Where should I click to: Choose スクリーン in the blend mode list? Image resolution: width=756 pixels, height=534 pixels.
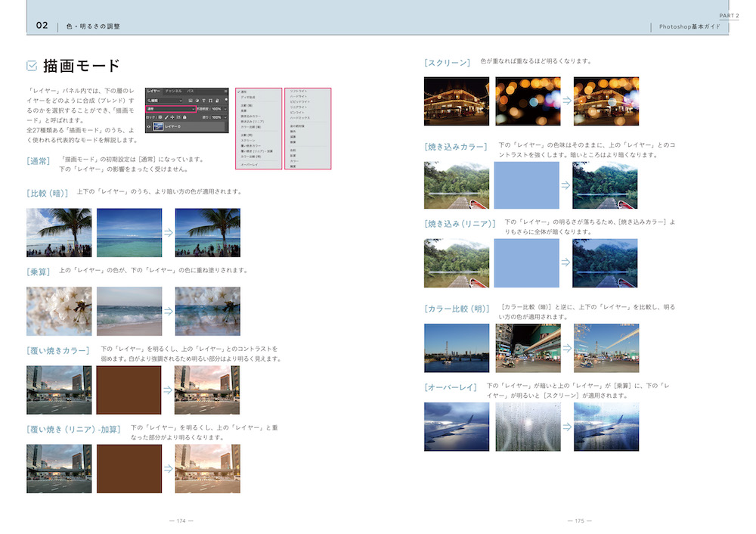click(248, 141)
